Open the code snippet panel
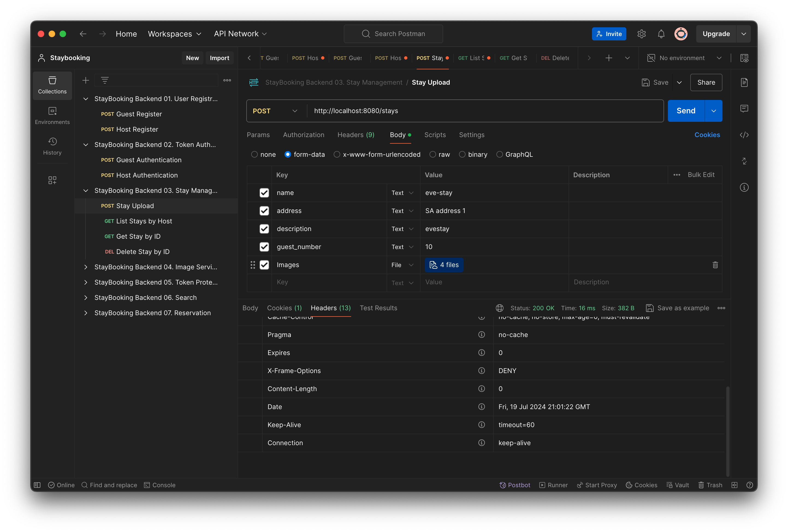 coord(745,135)
